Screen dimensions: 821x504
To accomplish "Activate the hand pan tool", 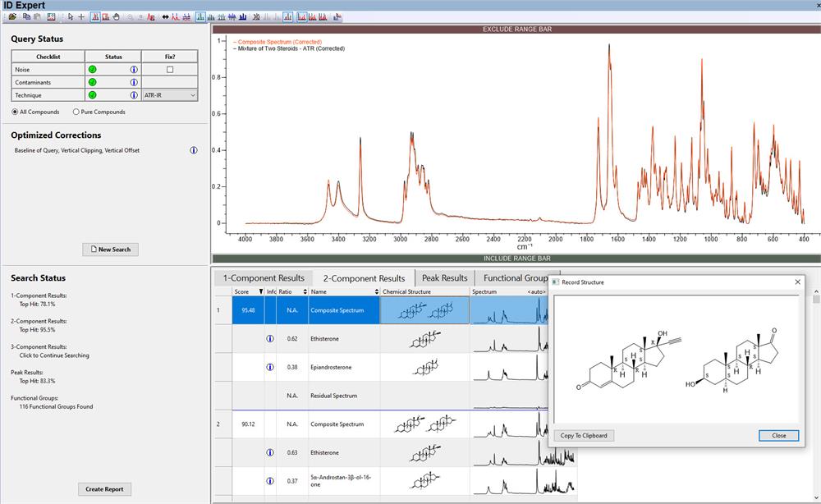I will (117, 16).
